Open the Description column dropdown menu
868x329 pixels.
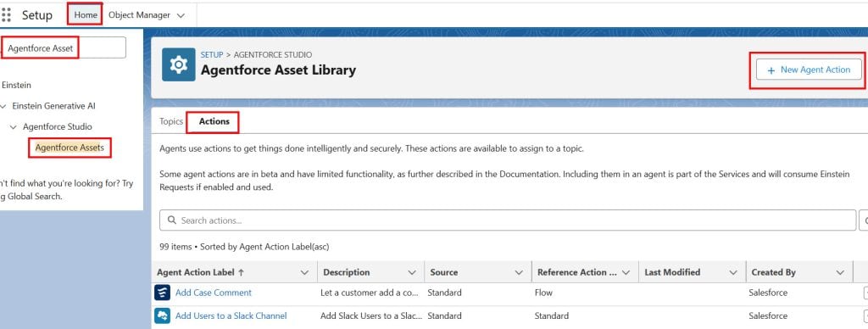pyautogui.click(x=412, y=272)
